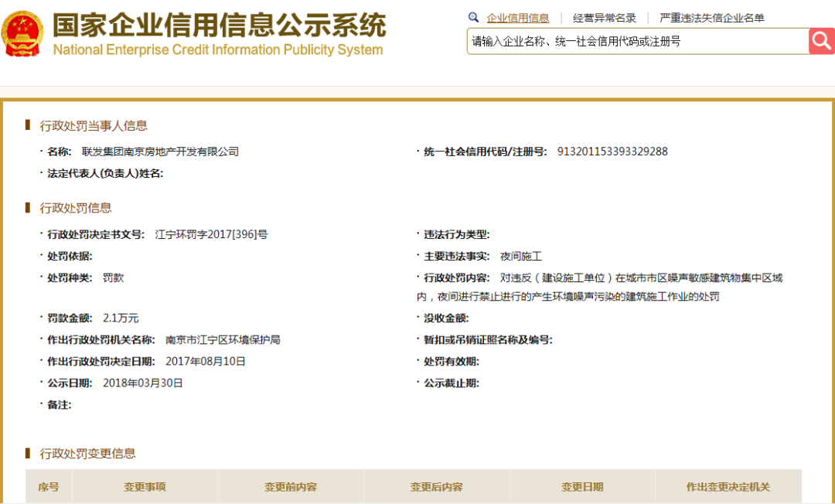Click the 变更事项 table column header
835x504 pixels.
click(x=145, y=487)
